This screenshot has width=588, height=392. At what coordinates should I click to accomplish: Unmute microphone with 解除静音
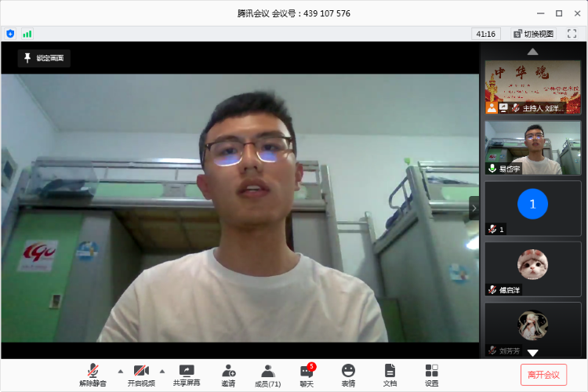(93, 374)
